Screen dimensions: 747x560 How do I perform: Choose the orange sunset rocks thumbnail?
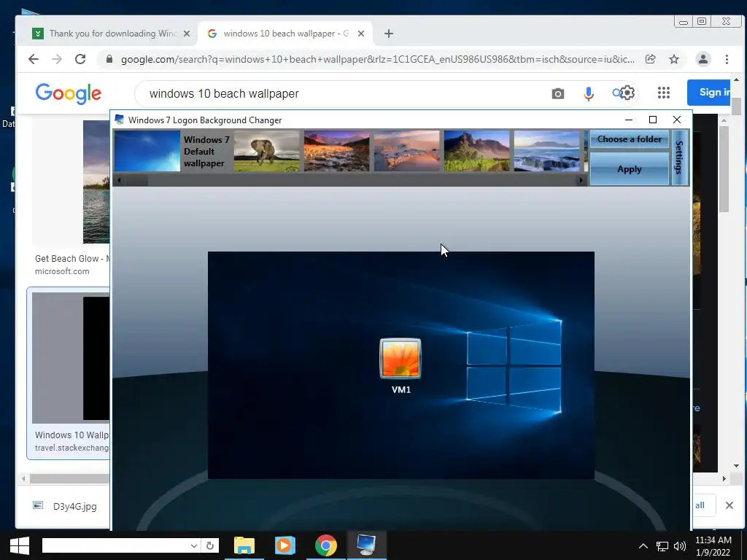337,152
